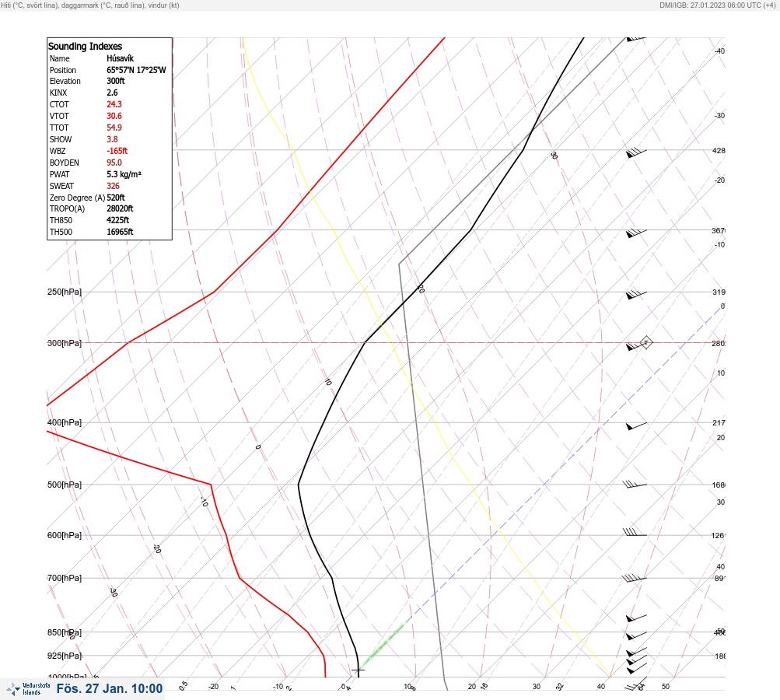Click the TTOT value 54.9
This screenshot has height=700, width=780.
pos(114,128)
